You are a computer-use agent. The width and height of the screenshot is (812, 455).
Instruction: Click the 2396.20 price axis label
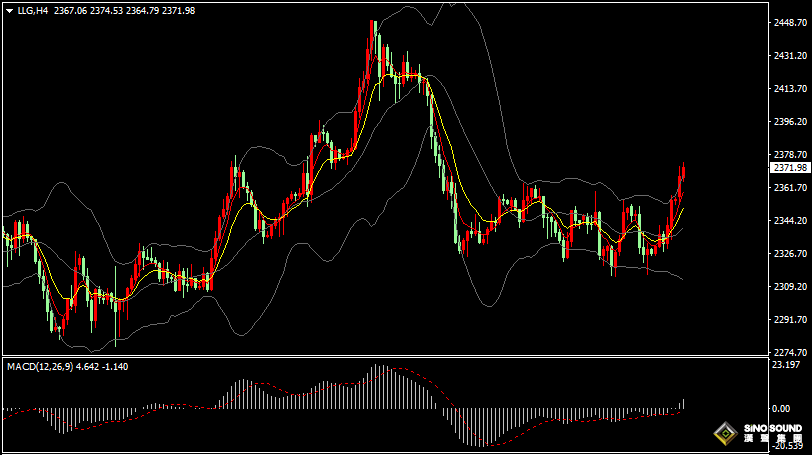(790, 122)
